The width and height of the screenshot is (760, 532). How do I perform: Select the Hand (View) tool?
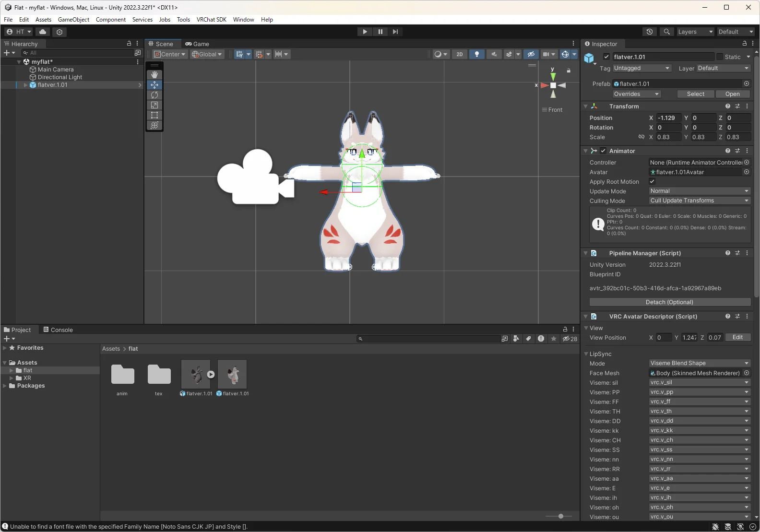click(x=154, y=75)
